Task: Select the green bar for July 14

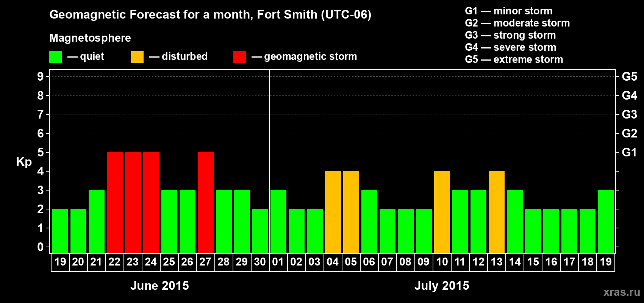Action: [x=515, y=222]
